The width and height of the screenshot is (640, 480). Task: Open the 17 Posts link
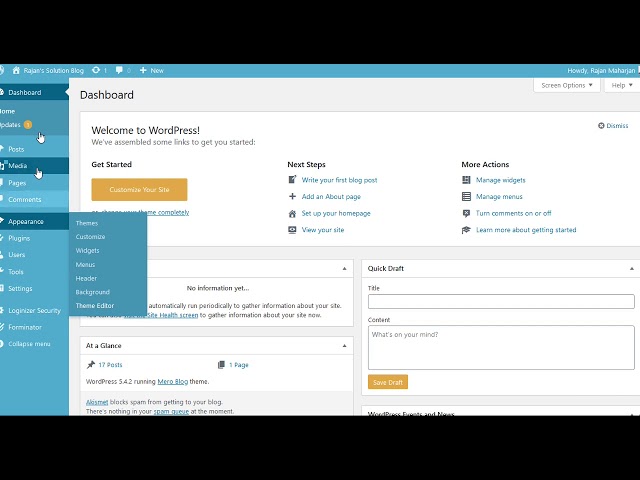coord(110,364)
